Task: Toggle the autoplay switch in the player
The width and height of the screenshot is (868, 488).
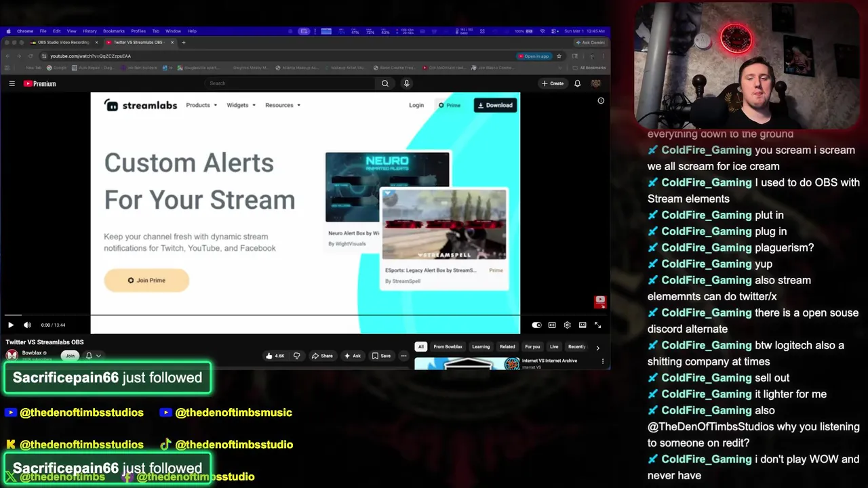Action: pyautogui.click(x=536, y=325)
